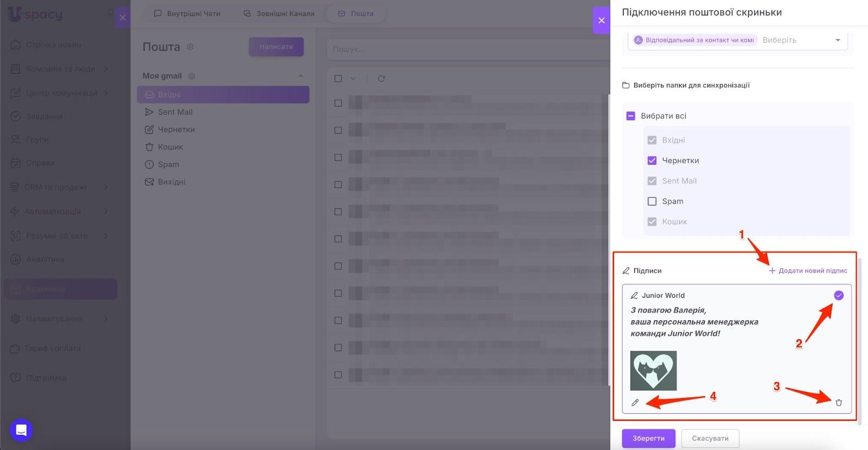Tick the select-all checkbox in the mail toolbar
The image size is (868, 450).
tap(338, 79)
